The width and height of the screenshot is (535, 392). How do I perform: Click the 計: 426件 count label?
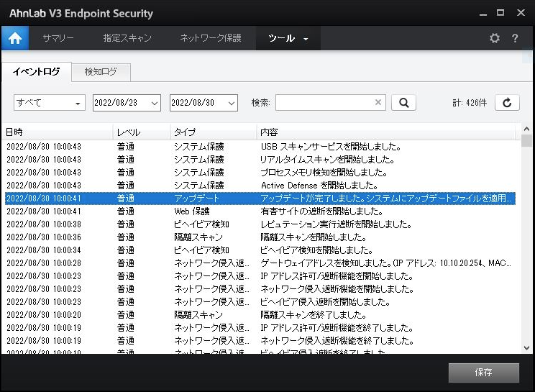point(470,103)
